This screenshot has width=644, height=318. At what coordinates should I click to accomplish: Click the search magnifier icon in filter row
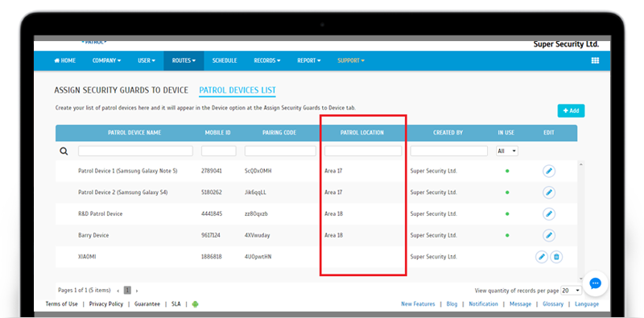click(64, 151)
